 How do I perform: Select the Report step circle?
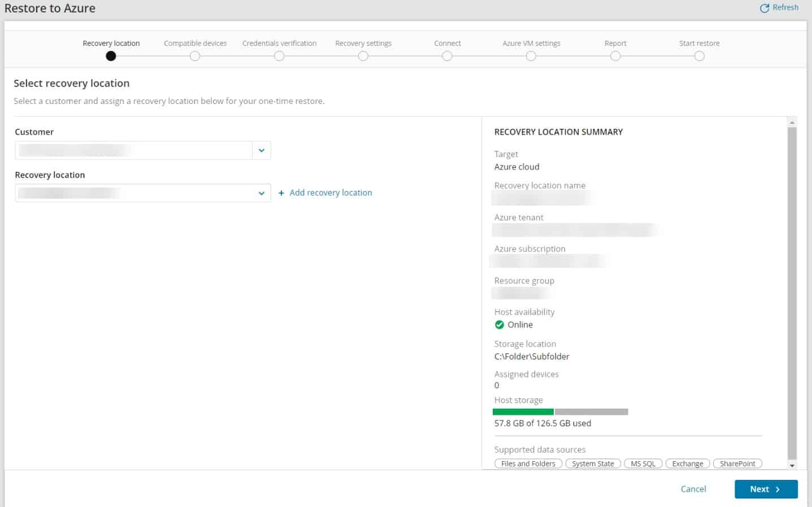pos(615,56)
